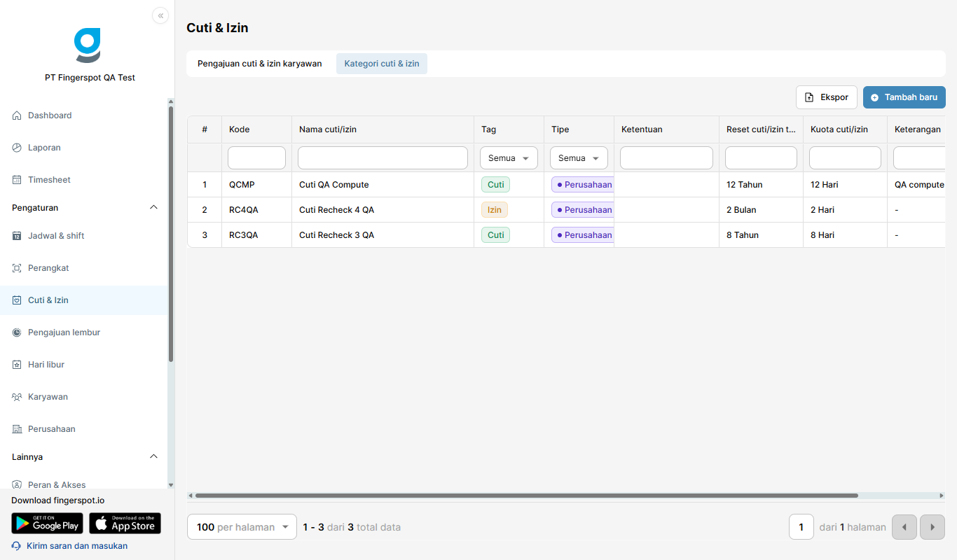Click the headset feedback icon
This screenshot has width=957, height=560.
16,546
